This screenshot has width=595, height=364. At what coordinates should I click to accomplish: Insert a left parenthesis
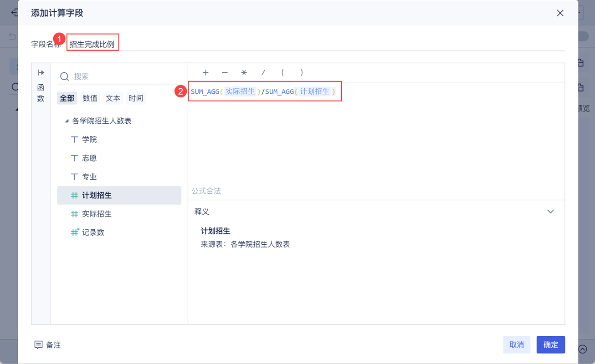[x=282, y=73]
